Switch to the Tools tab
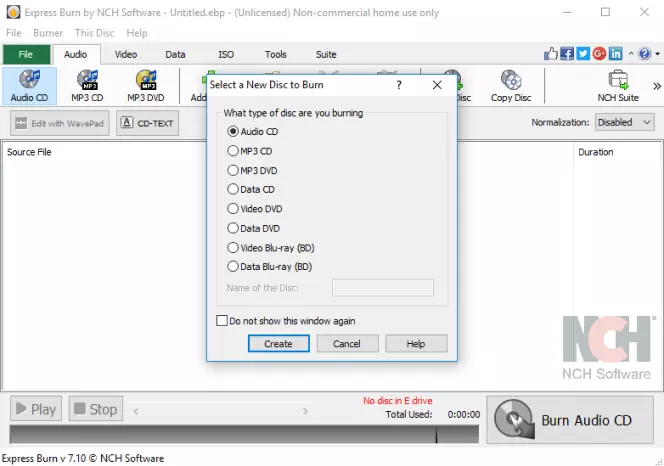Viewport: 664px width, 466px height. (276, 54)
